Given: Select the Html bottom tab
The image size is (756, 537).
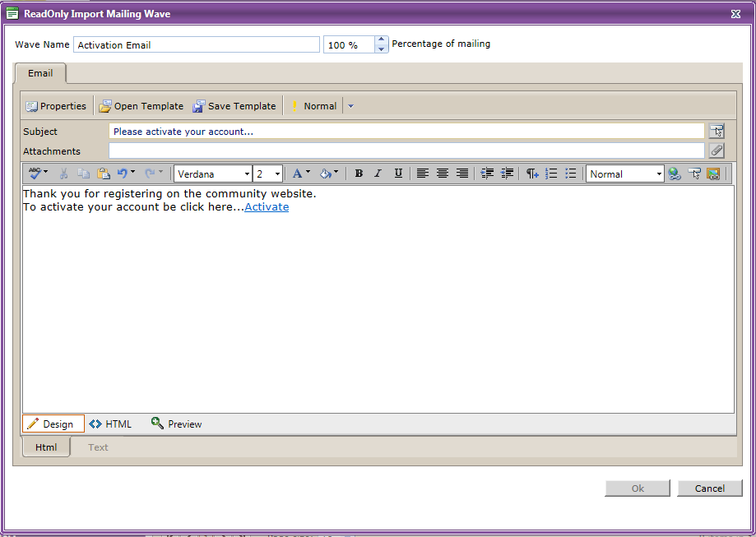Looking at the screenshot, I should 46,447.
